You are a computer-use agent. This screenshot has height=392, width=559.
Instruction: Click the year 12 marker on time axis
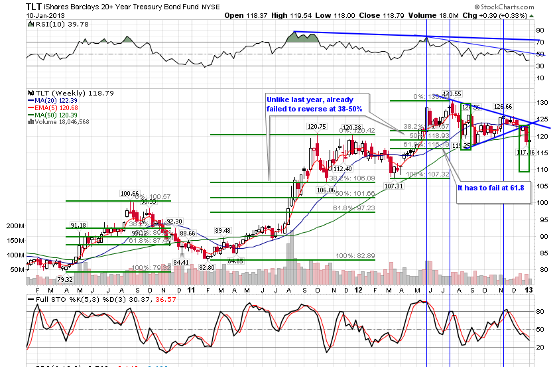359,290
